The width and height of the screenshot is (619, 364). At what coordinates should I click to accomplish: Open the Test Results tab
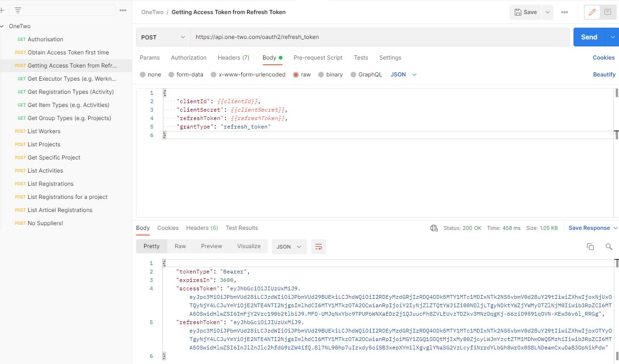tap(242, 228)
